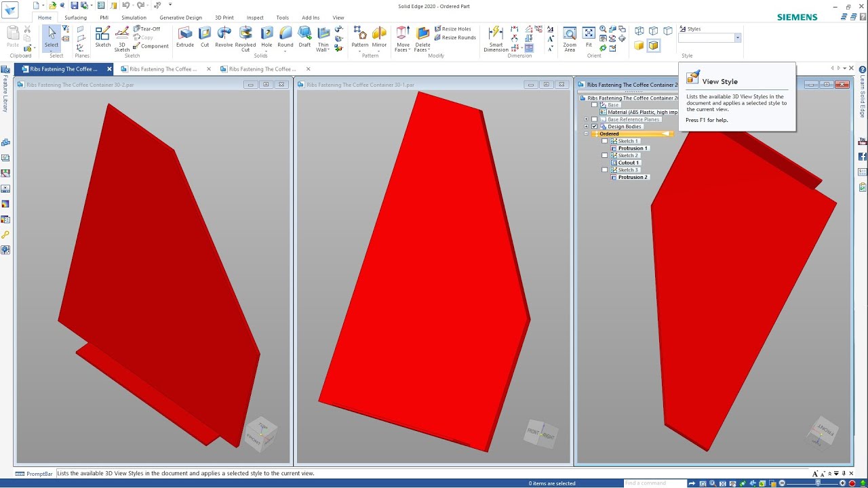The width and height of the screenshot is (868, 488).
Task: Open Facebook link in right sidebar
Action: pos(863,157)
